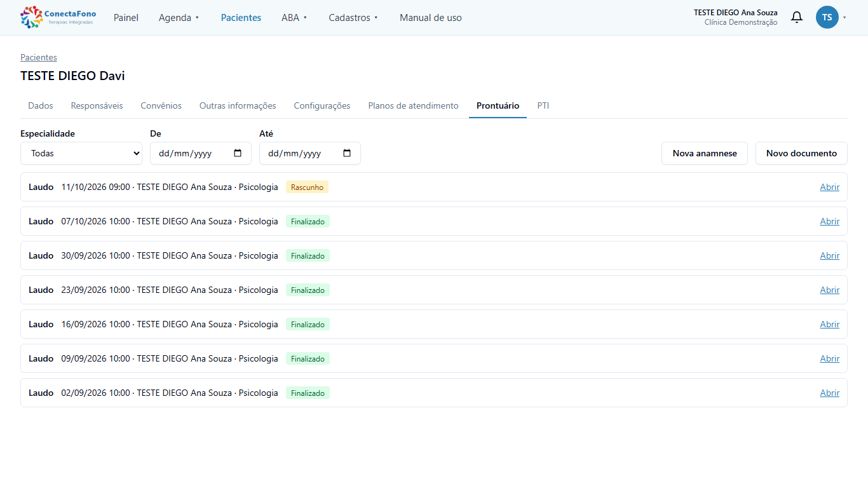Select the Prontuário tab
The image size is (868, 488).
point(498,105)
